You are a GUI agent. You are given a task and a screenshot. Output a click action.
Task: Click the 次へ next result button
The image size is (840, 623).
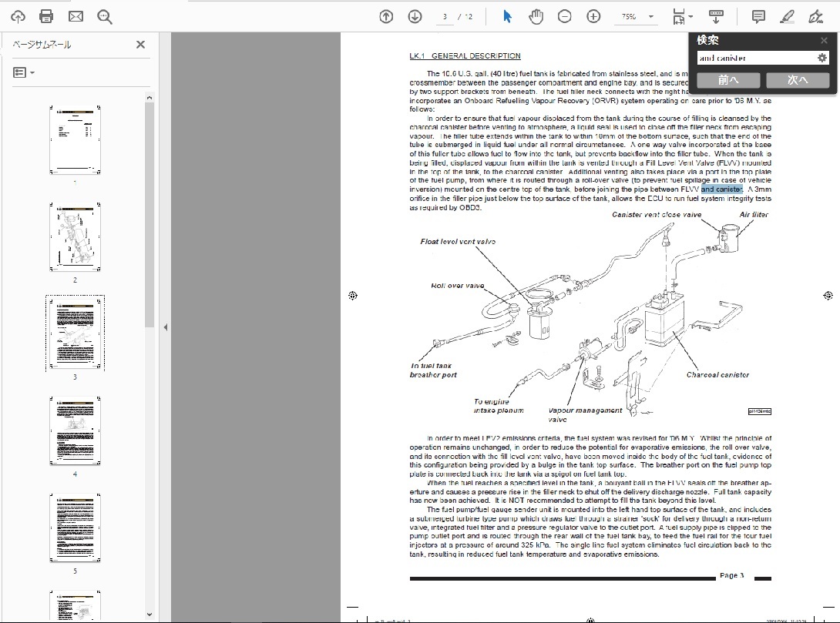[x=798, y=80]
